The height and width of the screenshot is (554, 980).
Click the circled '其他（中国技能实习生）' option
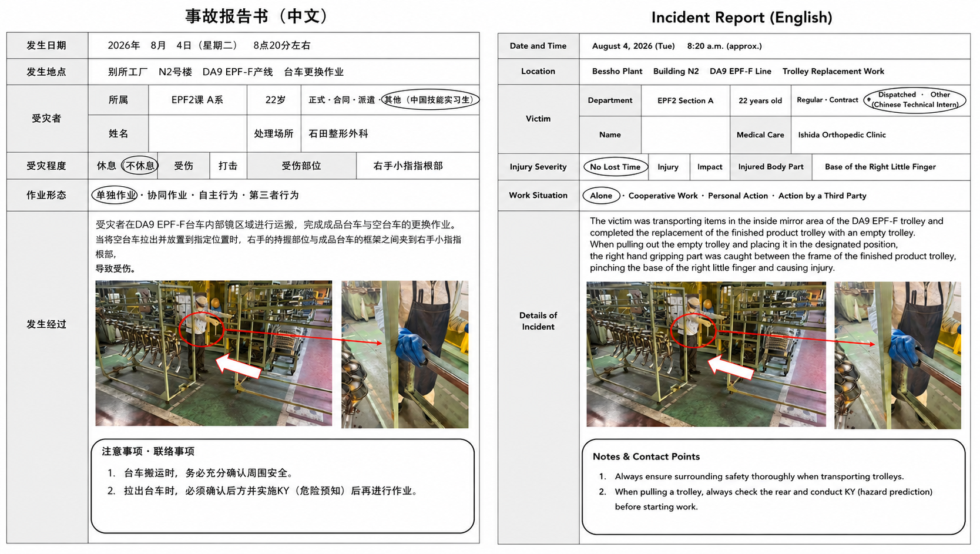pyautogui.click(x=431, y=100)
